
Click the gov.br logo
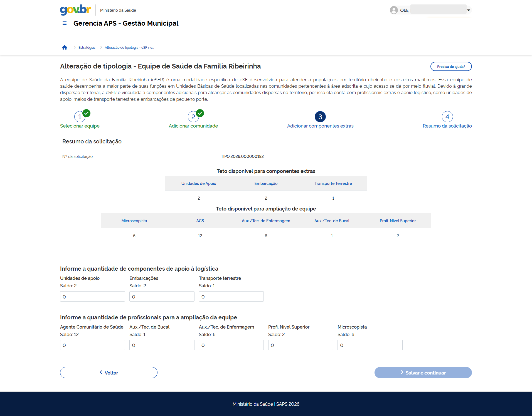[75, 10]
